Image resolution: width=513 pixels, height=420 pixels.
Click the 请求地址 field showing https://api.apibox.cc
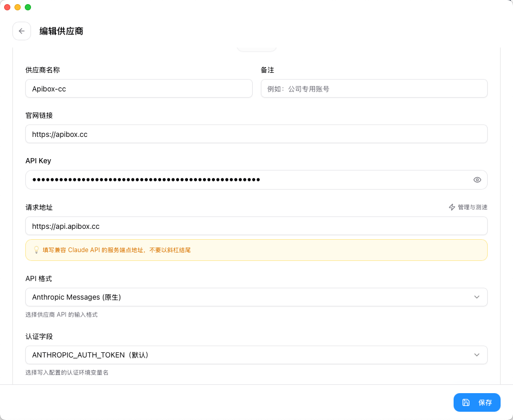click(x=256, y=226)
